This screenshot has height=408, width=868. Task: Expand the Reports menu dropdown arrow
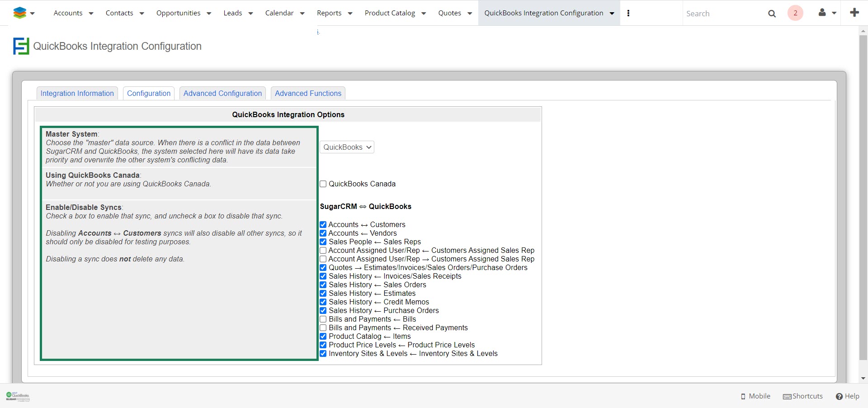pyautogui.click(x=350, y=14)
